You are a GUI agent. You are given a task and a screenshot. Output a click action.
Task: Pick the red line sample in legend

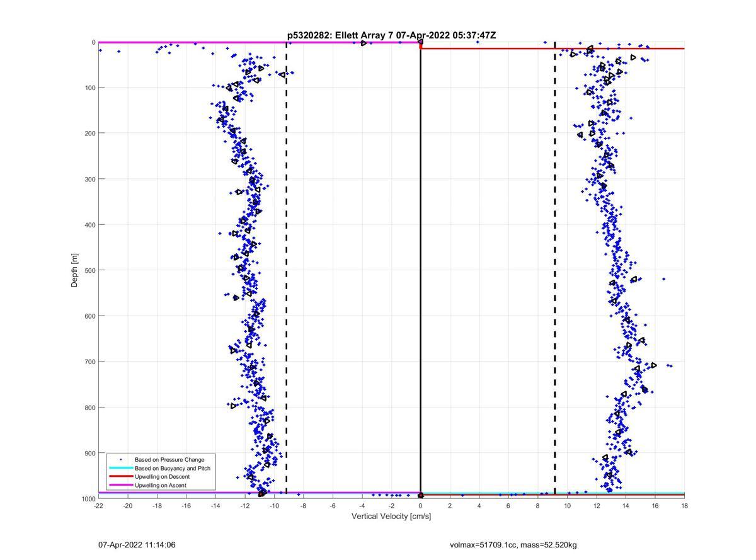point(121,477)
